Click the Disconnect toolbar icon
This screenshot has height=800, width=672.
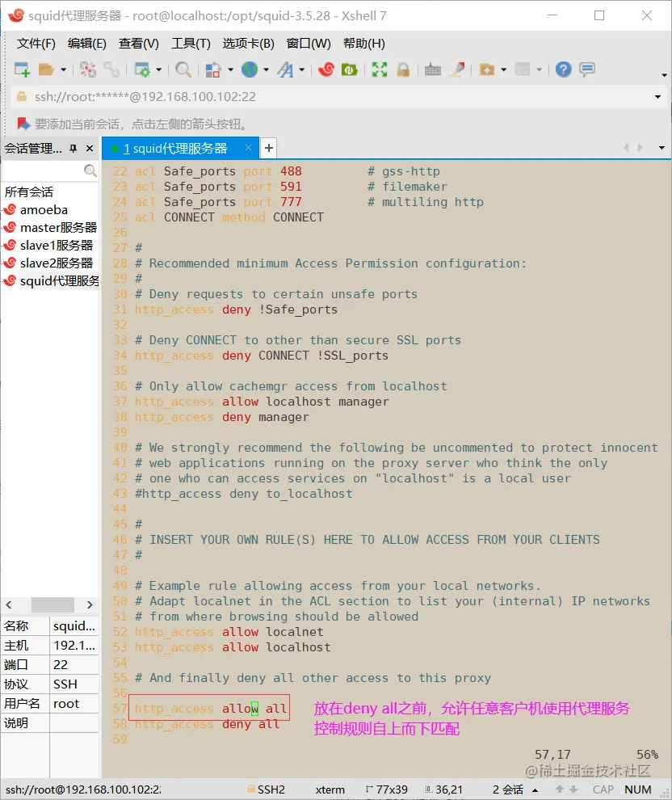click(88, 69)
